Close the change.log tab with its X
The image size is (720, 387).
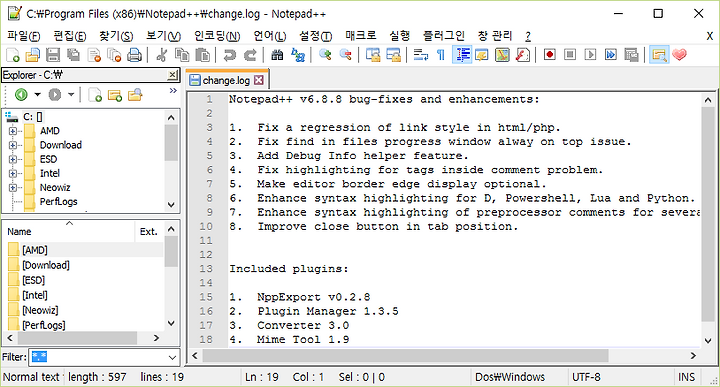click(259, 80)
